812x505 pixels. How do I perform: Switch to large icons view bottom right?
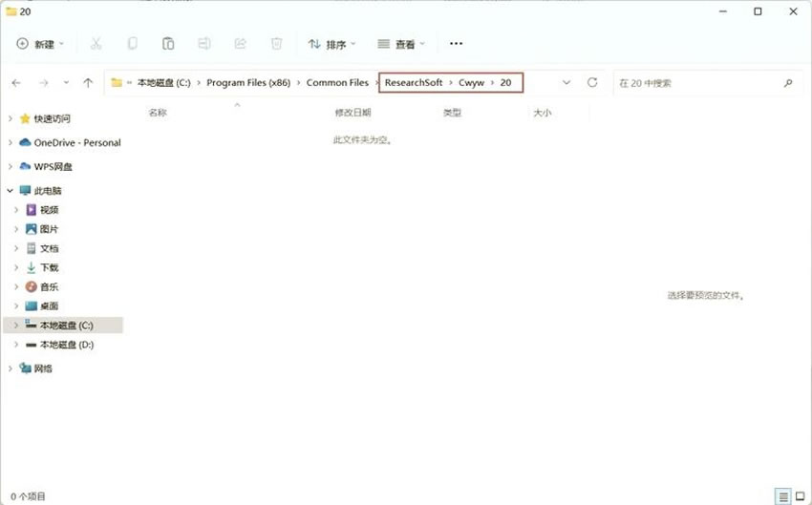click(800, 496)
